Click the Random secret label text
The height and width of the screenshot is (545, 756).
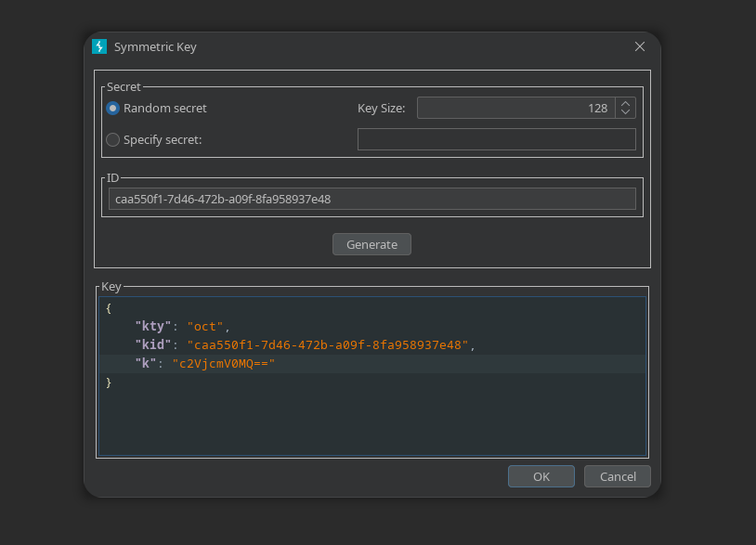click(165, 109)
